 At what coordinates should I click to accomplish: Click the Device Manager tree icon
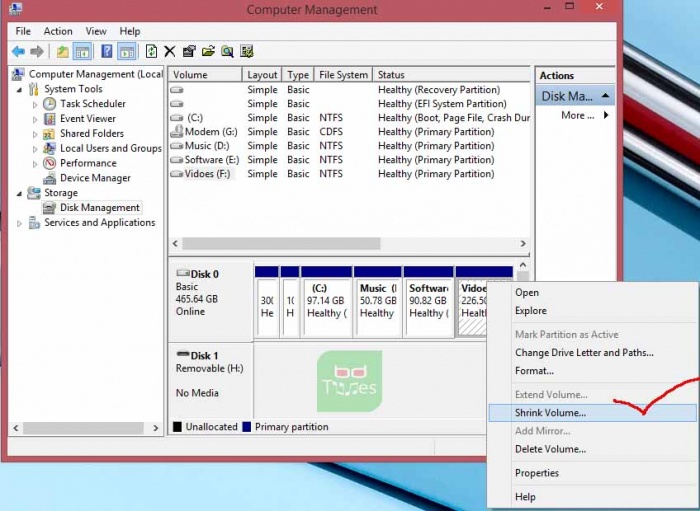[49, 178]
